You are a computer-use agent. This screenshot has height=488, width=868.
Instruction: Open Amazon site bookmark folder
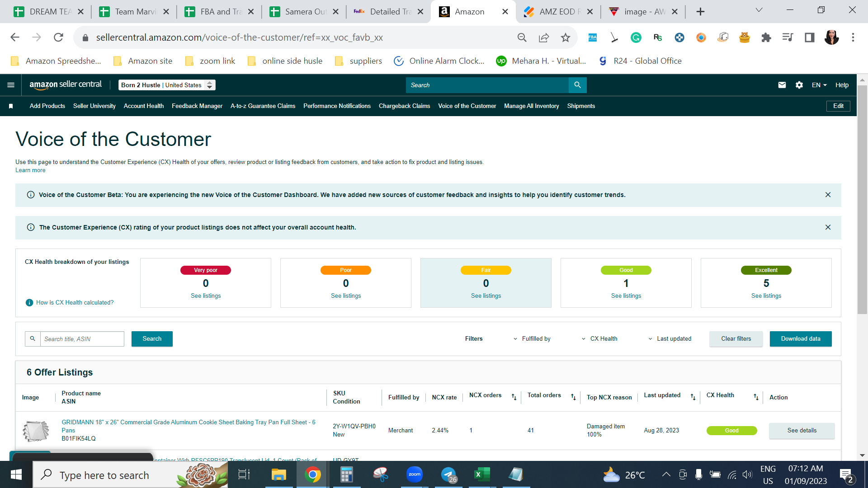pyautogui.click(x=142, y=61)
